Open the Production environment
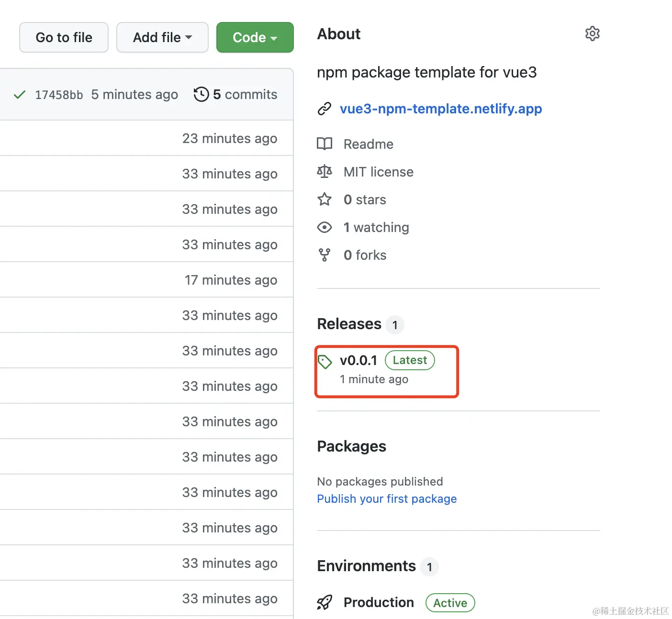The height and width of the screenshot is (619, 672). pos(379,602)
